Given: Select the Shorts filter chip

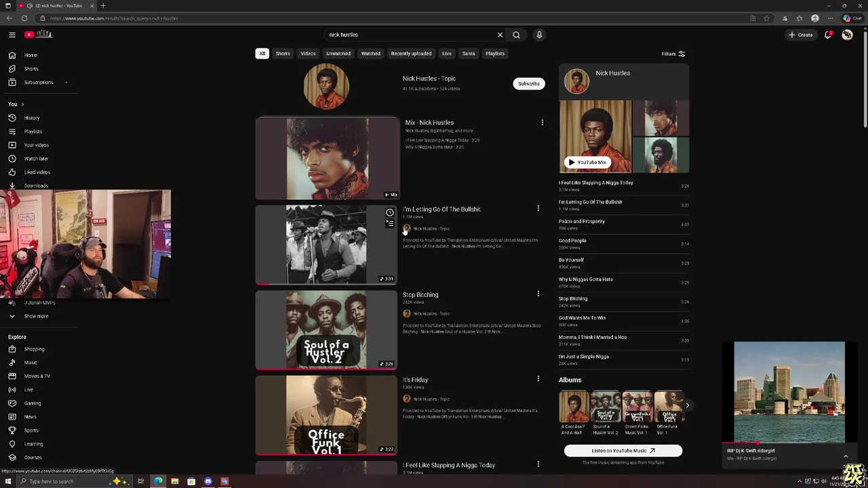Looking at the screenshot, I should tap(283, 54).
